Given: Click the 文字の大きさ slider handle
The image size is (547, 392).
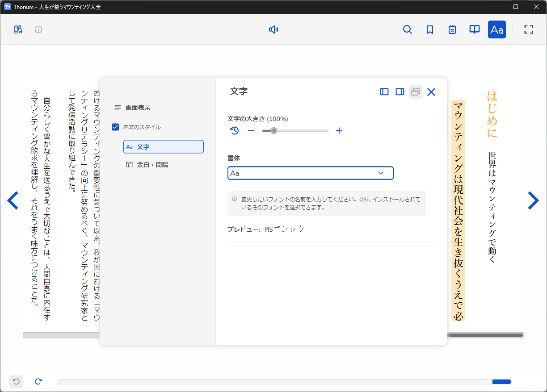Looking at the screenshot, I should point(274,131).
